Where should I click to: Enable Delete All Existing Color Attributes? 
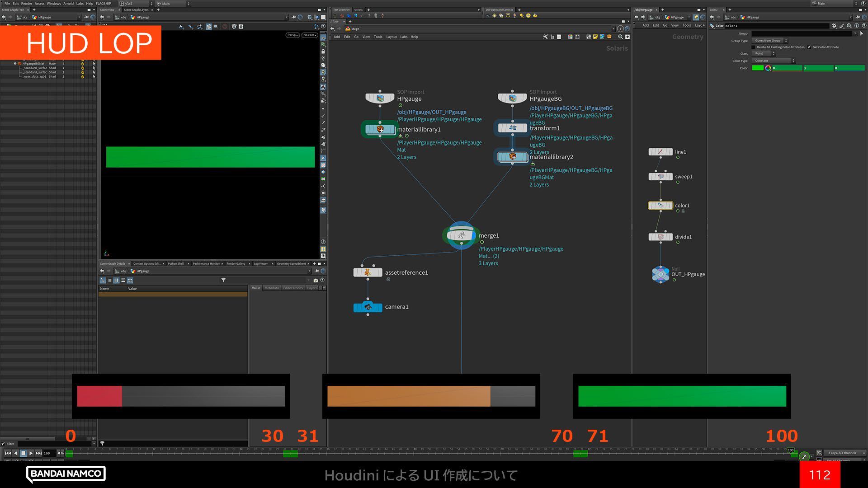(754, 47)
